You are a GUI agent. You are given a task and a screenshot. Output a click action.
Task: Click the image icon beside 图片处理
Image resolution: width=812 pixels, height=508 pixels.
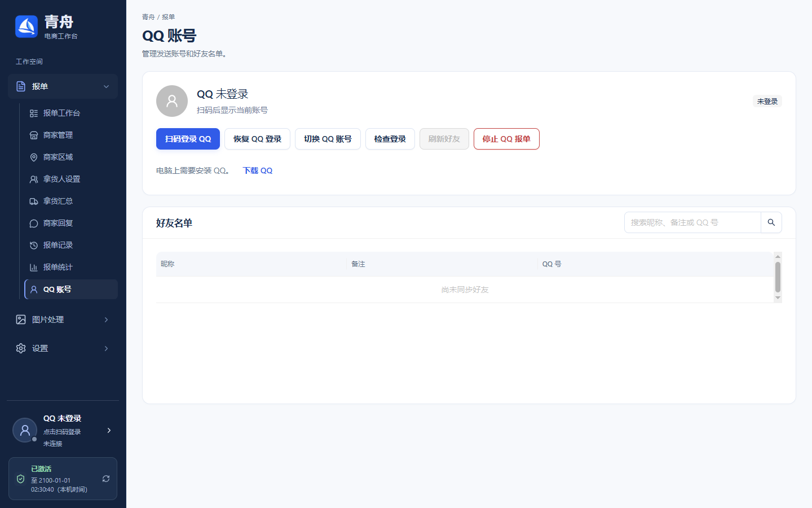pos(21,319)
